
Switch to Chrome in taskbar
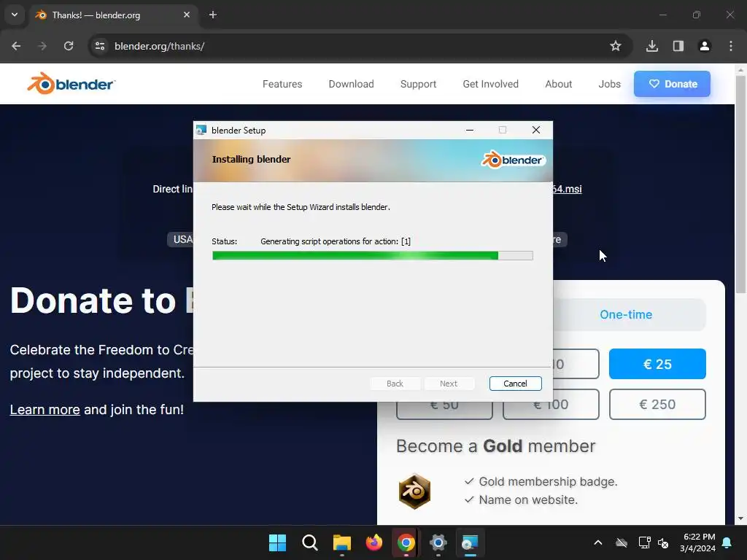[x=406, y=542]
